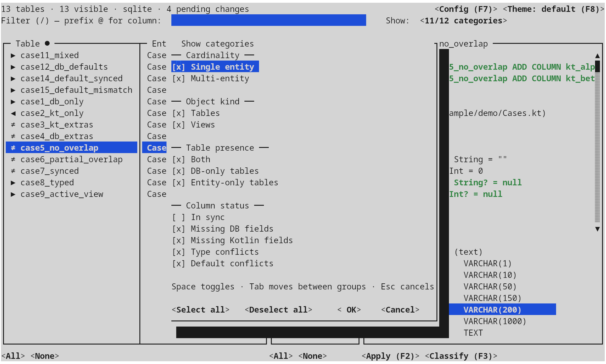Toggle the Multi-entity checkbox
Viewport: 606px width, 364px height.
tap(179, 79)
